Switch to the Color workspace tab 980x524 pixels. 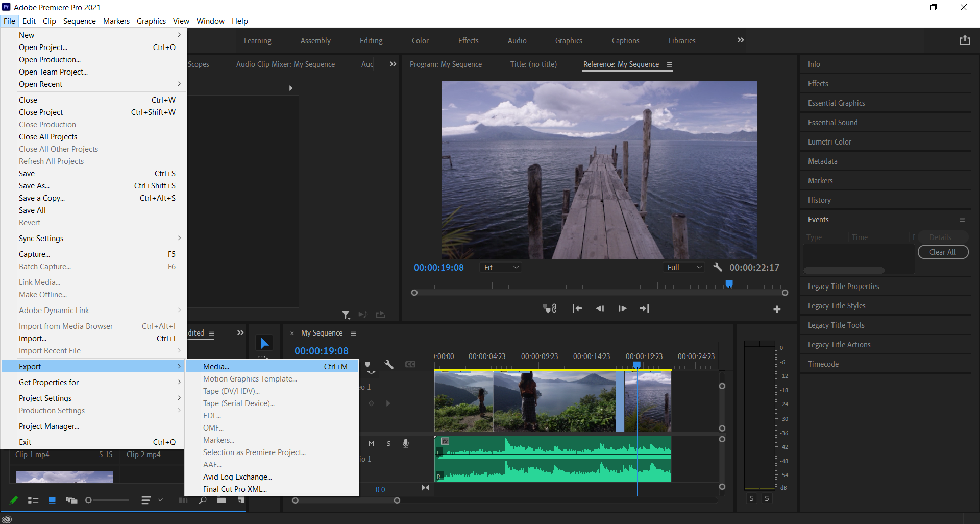tap(420, 41)
